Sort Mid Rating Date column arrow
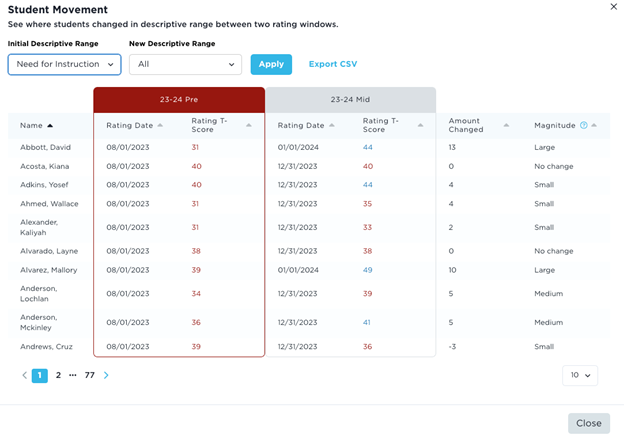Viewport: 624px width, 439px height. tap(332, 126)
